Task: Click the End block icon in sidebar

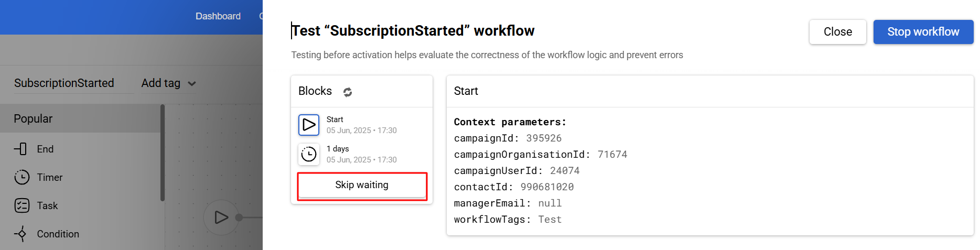Action: (20, 149)
